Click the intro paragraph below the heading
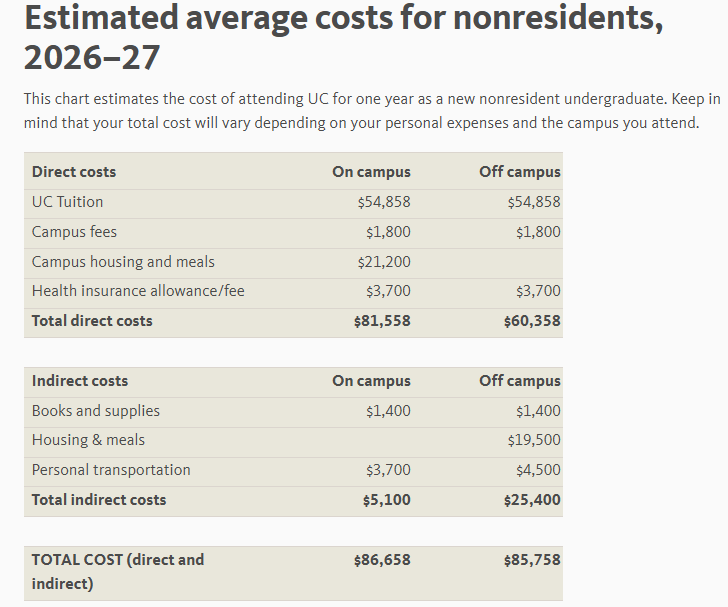 [x=372, y=111]
